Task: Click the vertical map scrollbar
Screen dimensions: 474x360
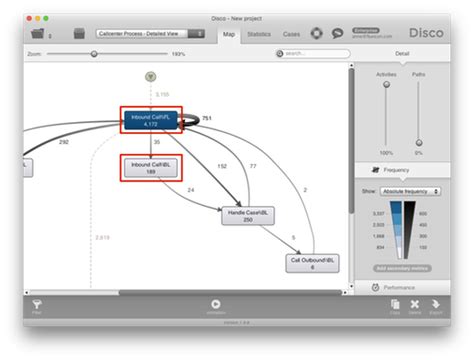Action: click(x=351, y=140)
